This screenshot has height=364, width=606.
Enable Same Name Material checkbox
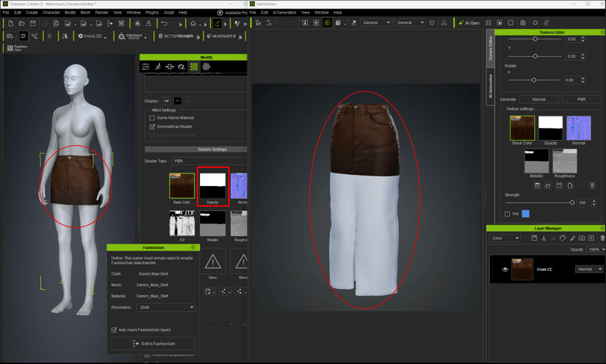pyautogui.click(x=152, y=118)
